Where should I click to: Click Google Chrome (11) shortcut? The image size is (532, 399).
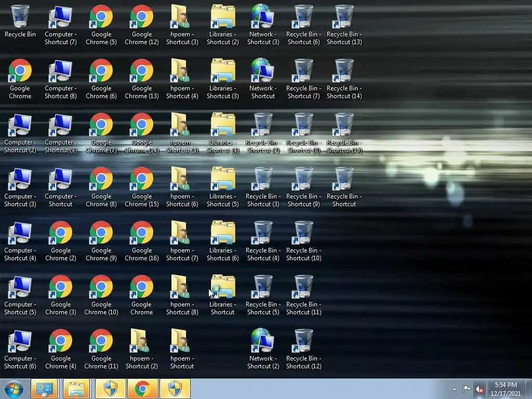pos(101,349)
